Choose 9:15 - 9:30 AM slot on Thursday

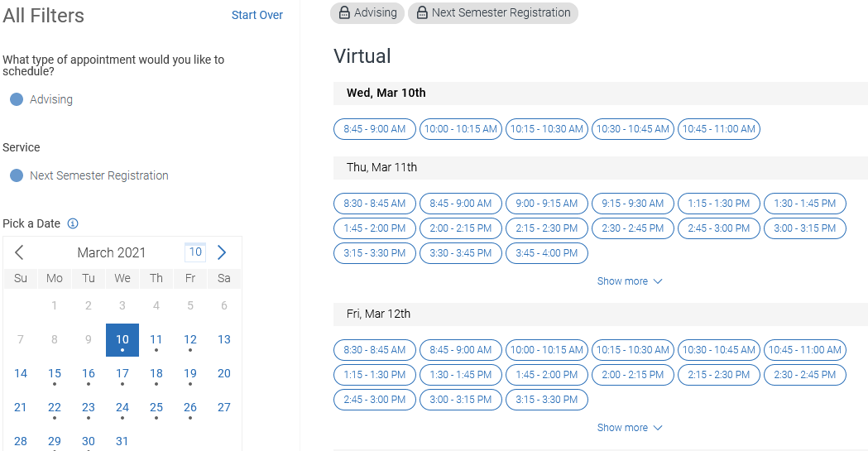pos(633,204)
